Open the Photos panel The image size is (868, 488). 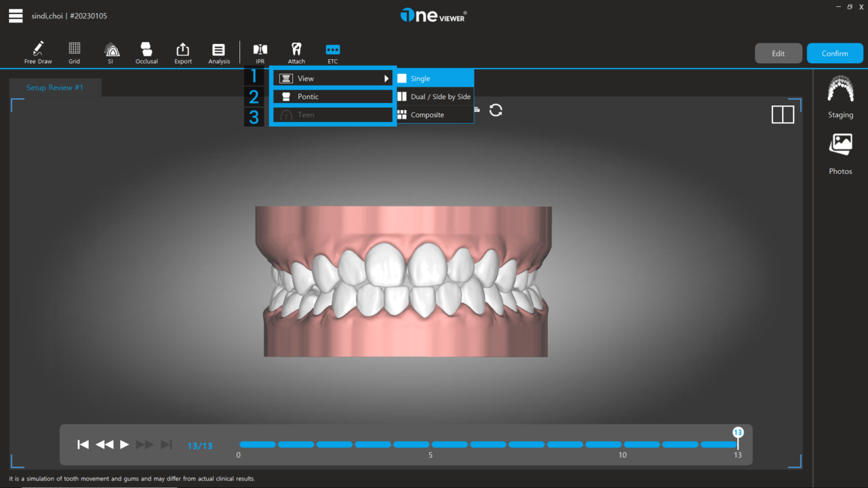tap(840, 152)
